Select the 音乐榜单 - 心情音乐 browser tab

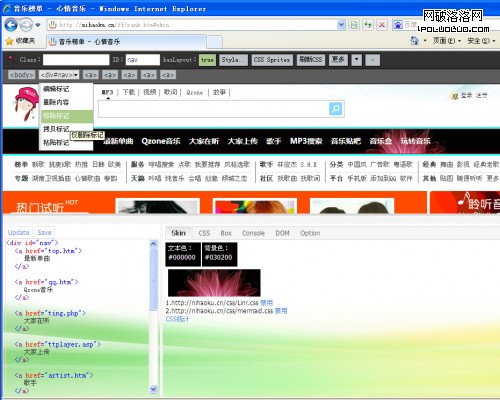[126, 42]
